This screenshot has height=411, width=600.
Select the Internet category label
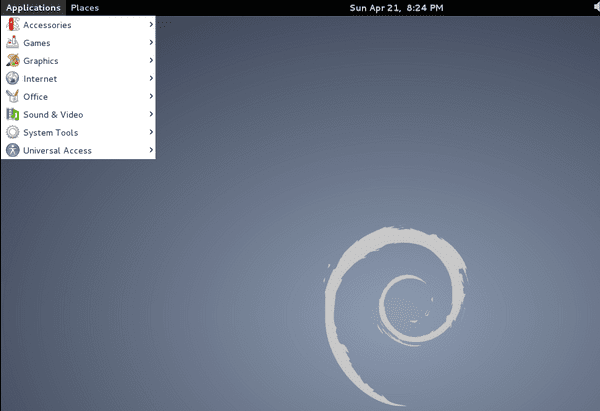click(x=40, y=79)
